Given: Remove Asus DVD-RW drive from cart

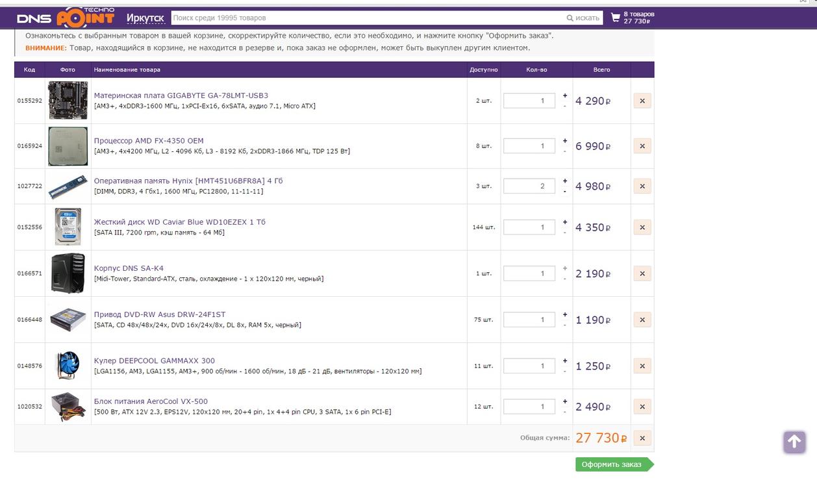Looking at the screenshot, I should pyautogui.click(x=642, y=320).
